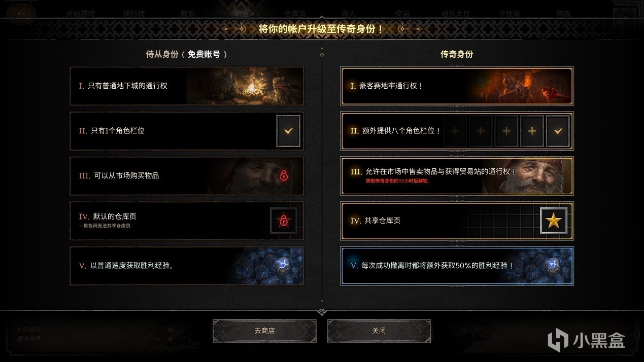Click the third plus character slot icon
644x362 pixels.
(506, 131)
